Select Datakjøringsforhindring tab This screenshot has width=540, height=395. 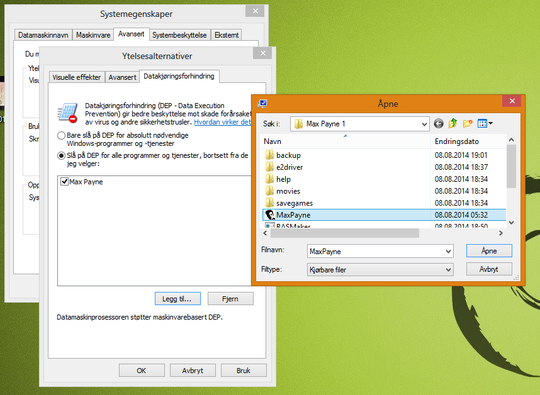coord(179,76)
